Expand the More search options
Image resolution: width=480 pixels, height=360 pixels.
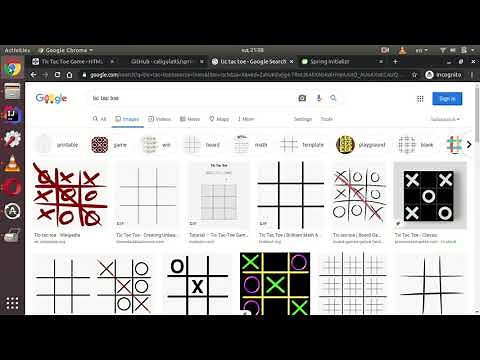coord(246,119)
